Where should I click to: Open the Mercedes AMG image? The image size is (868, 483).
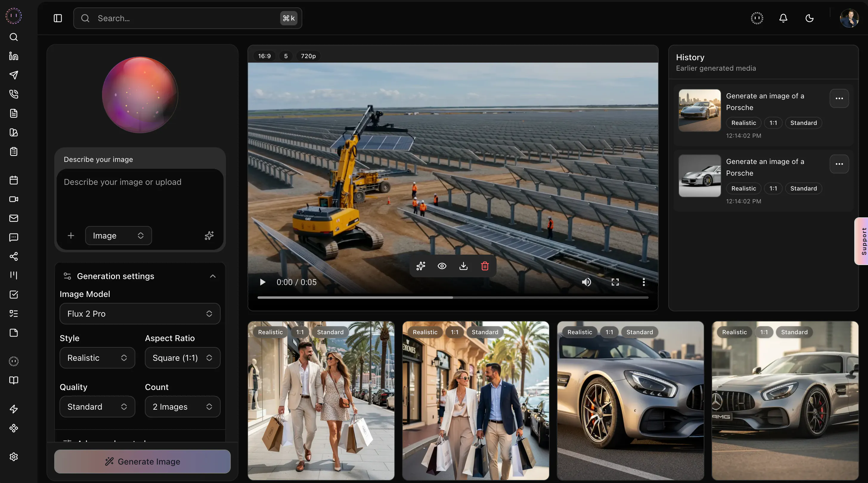point(785,401)
